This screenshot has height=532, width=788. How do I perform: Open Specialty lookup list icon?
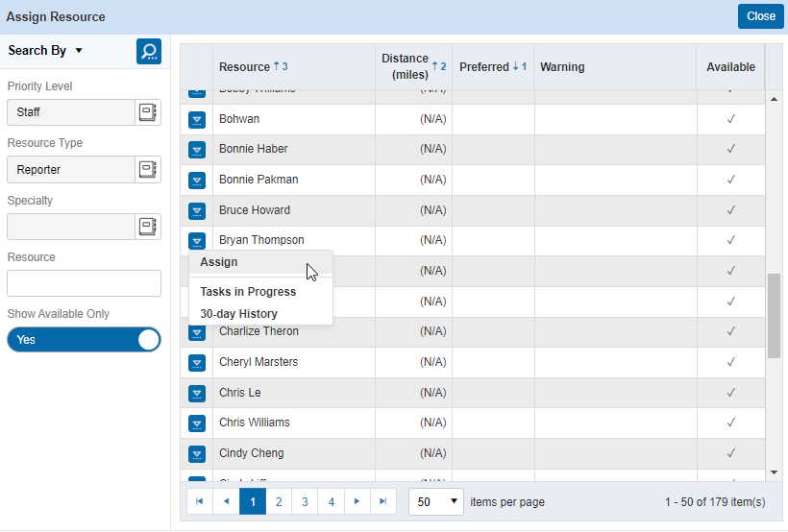coord(147,227)
